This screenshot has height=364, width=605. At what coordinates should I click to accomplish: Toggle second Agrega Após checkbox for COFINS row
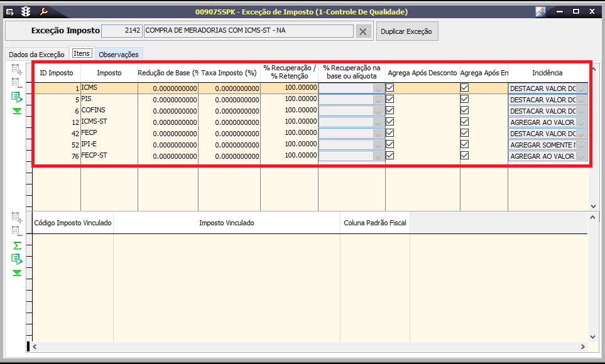pos(464,110)
